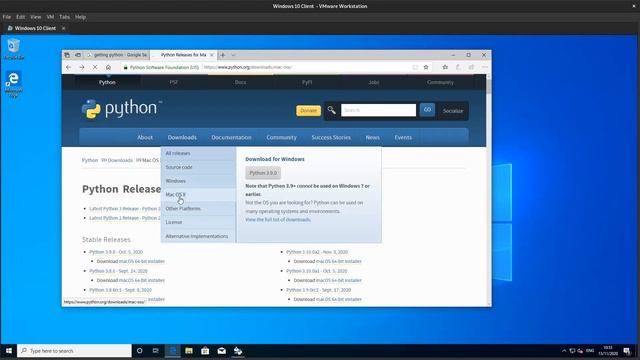This screenshot has height=360, width=640.
Task: Click the Python 3.9.0 download button
Action: (263, 173)
